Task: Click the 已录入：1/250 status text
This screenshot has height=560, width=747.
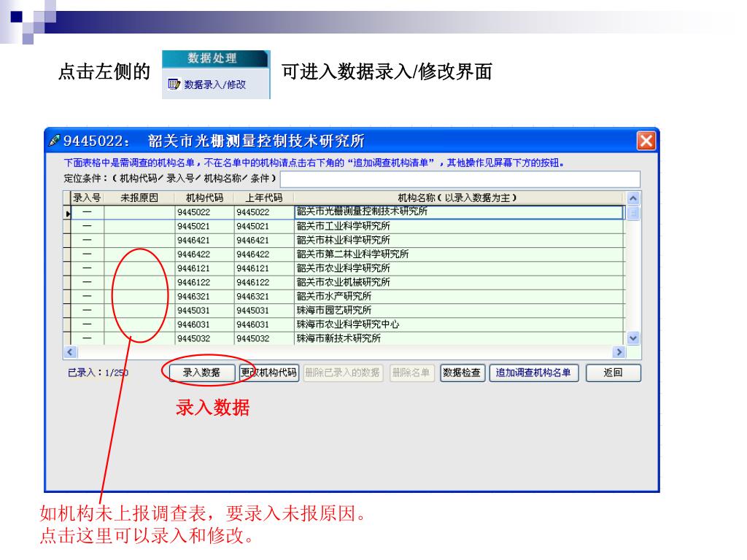Action: pos(98,373)
